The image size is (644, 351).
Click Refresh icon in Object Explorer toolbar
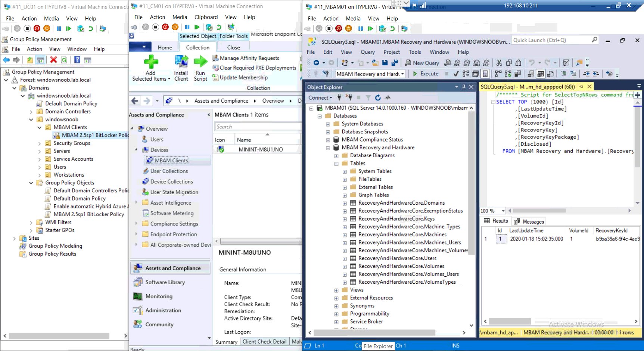click(378, 98)
